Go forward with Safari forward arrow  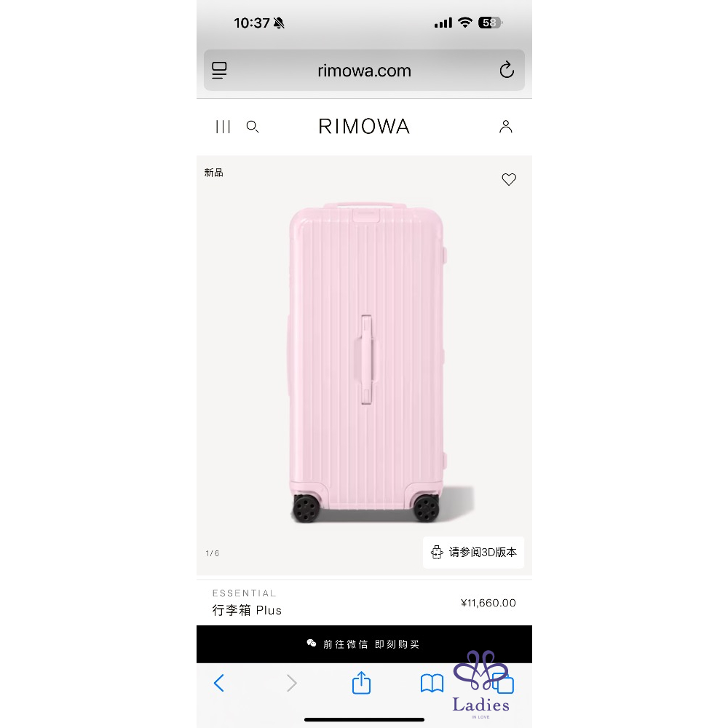tap(291, 683)
